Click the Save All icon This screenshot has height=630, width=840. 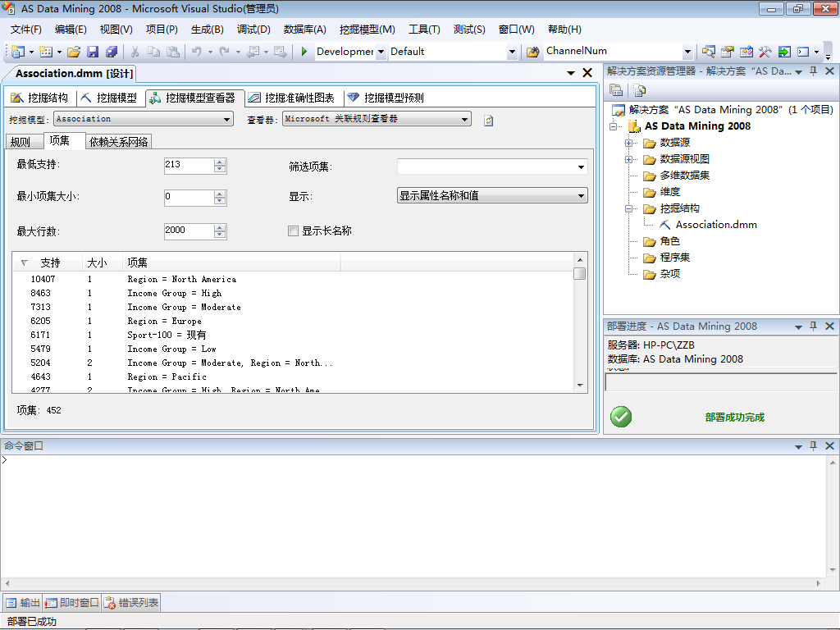pyautogui.click(x=112, y=52)
